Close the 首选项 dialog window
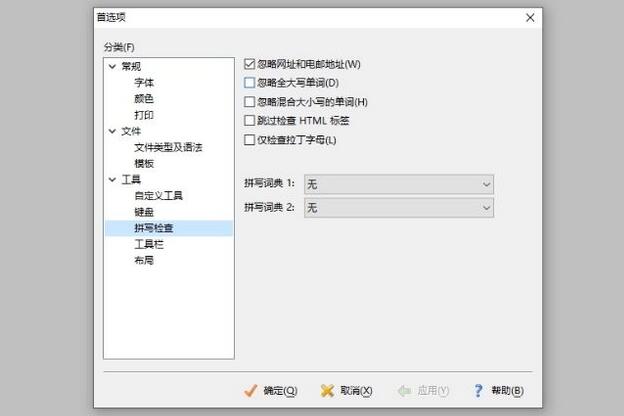624x416 pixels. pyautogui.click(x=530, y=18)
